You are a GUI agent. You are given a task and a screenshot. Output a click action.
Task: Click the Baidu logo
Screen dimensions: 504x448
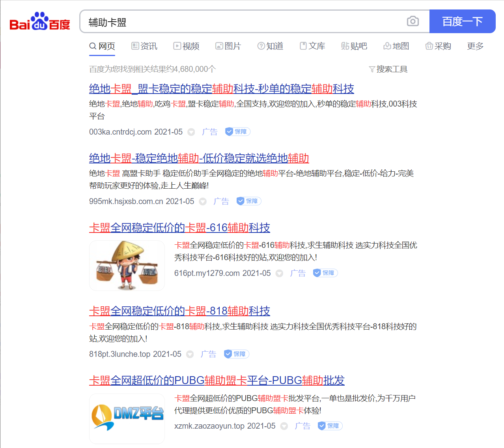click(39, 22)
